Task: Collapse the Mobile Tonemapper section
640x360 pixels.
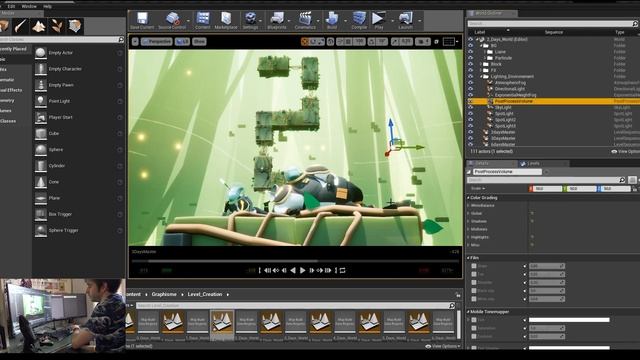Action: click(x=469, y=312)
